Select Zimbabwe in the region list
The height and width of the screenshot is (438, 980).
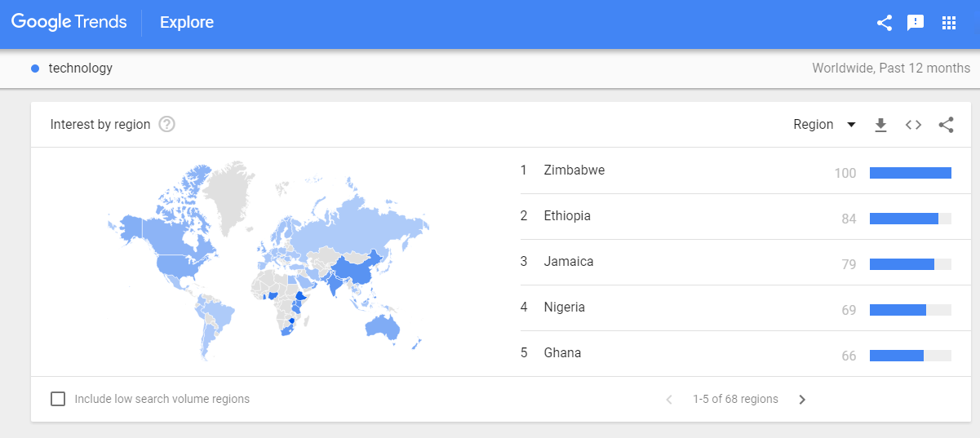pyautogui.click(x=574, y=170)
